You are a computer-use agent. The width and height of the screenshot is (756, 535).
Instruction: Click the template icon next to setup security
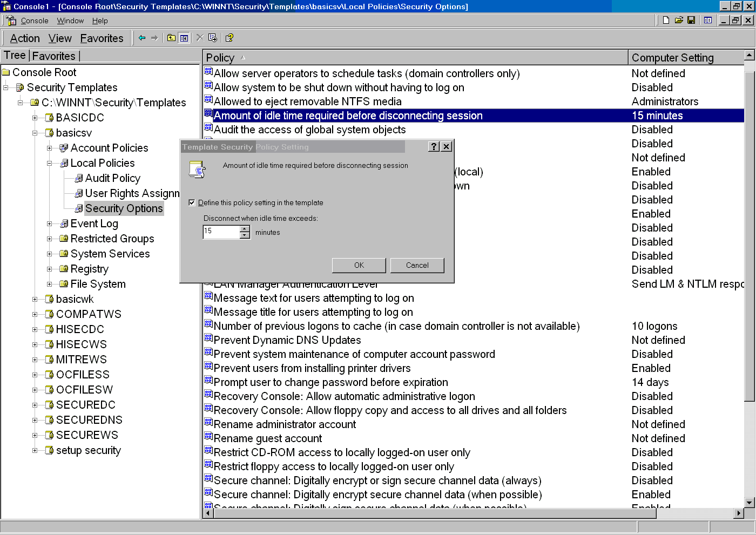50,450
